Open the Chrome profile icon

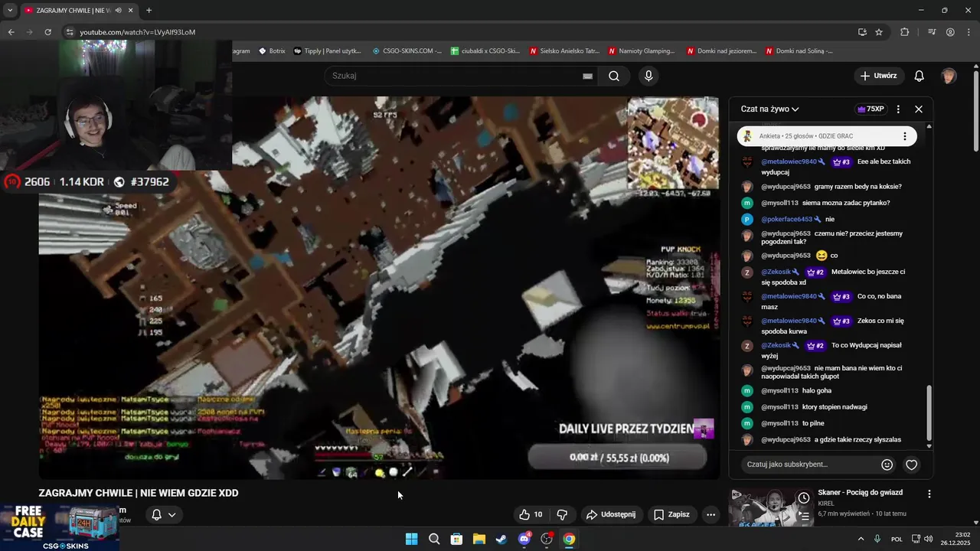pyautogui.click(x=950, y=32)
